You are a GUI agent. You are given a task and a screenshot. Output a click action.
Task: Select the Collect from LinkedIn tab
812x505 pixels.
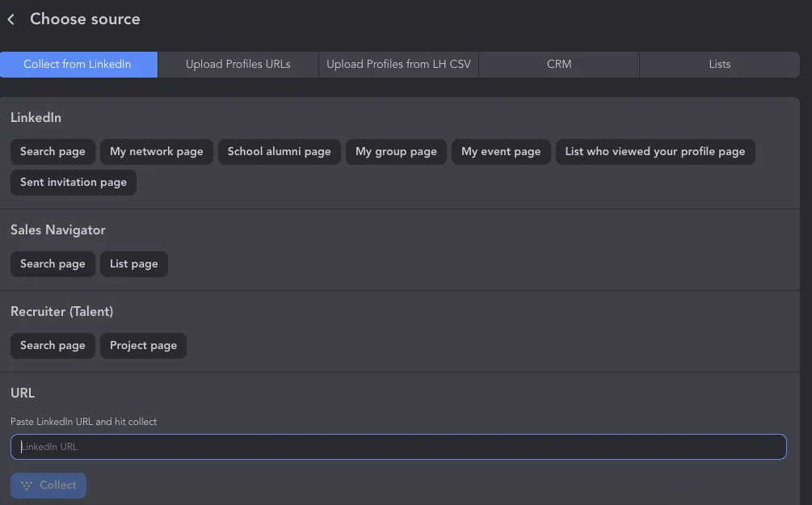[x=78, y=64]
